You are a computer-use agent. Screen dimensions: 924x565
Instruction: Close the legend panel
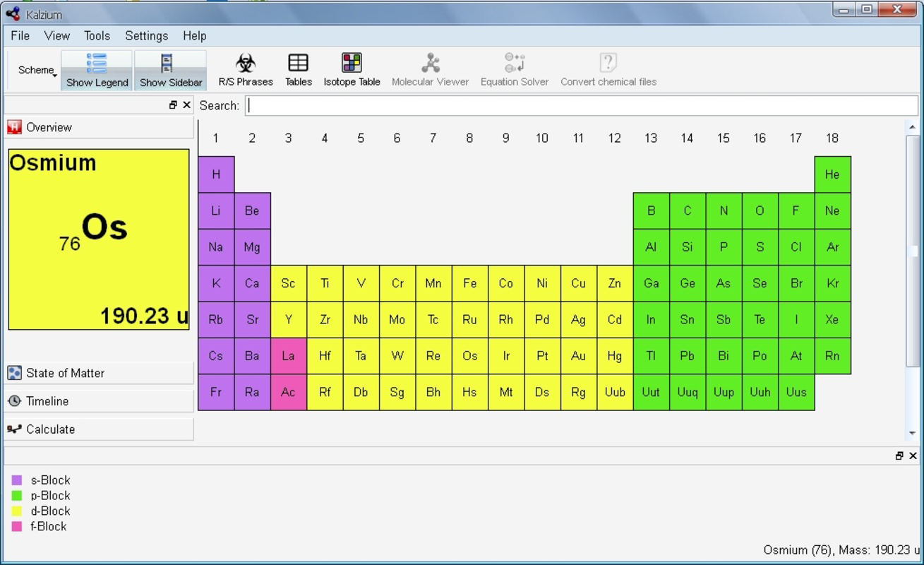pos(913,456)
